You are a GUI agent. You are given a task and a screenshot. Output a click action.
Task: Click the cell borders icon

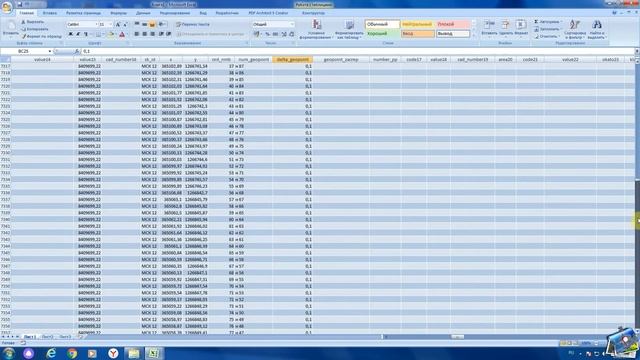[x=98, y=35]
